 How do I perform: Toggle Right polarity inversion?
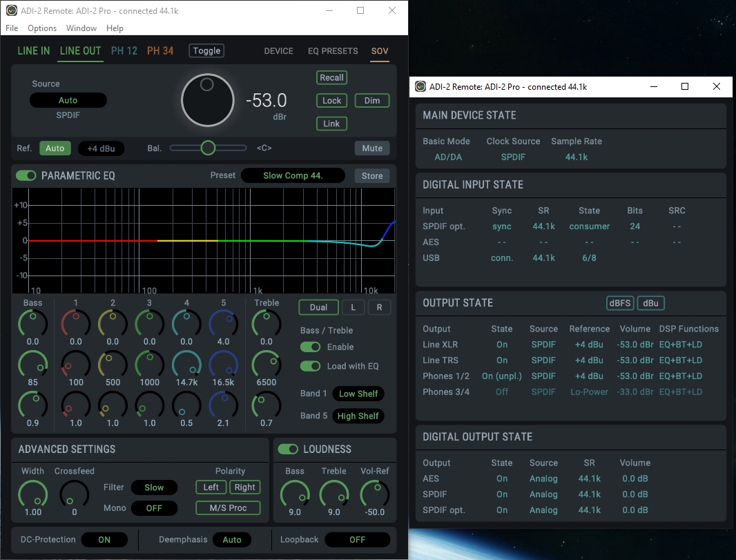(244, 487)
